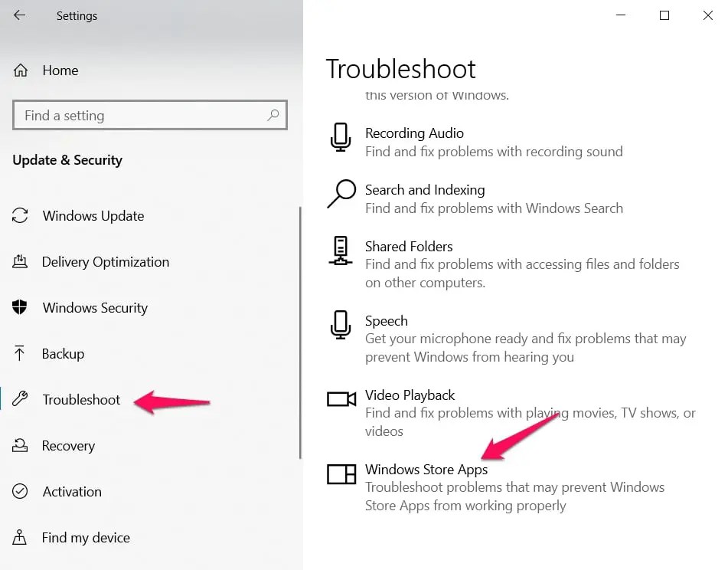Maximize the Settings window
This screenshot has height=570, width=728.
664,15
